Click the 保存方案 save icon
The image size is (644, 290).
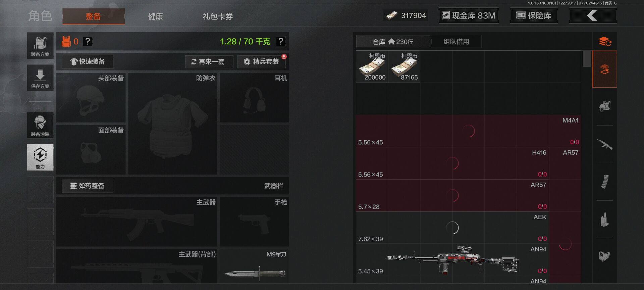(40, 78)
